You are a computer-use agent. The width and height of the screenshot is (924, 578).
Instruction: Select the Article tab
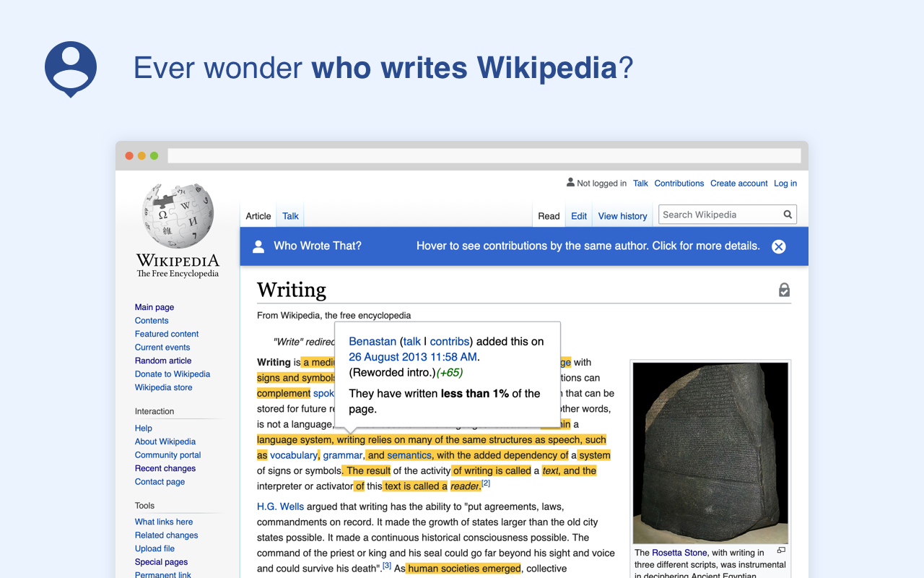click(x=258, y=215)
